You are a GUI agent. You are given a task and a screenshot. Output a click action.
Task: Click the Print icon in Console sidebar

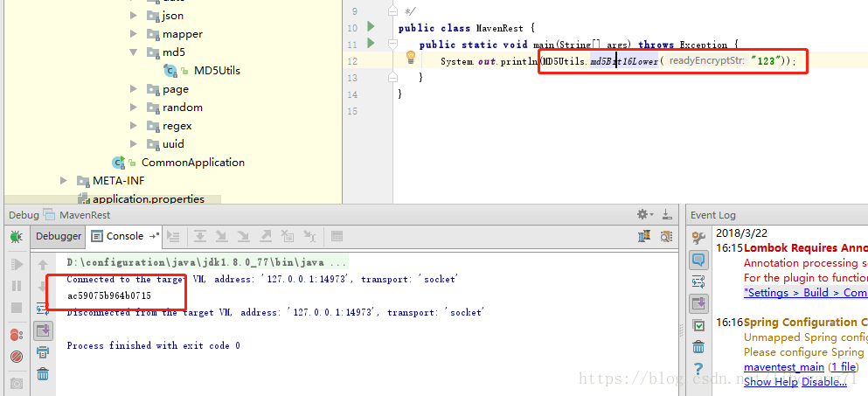[43, 352]
